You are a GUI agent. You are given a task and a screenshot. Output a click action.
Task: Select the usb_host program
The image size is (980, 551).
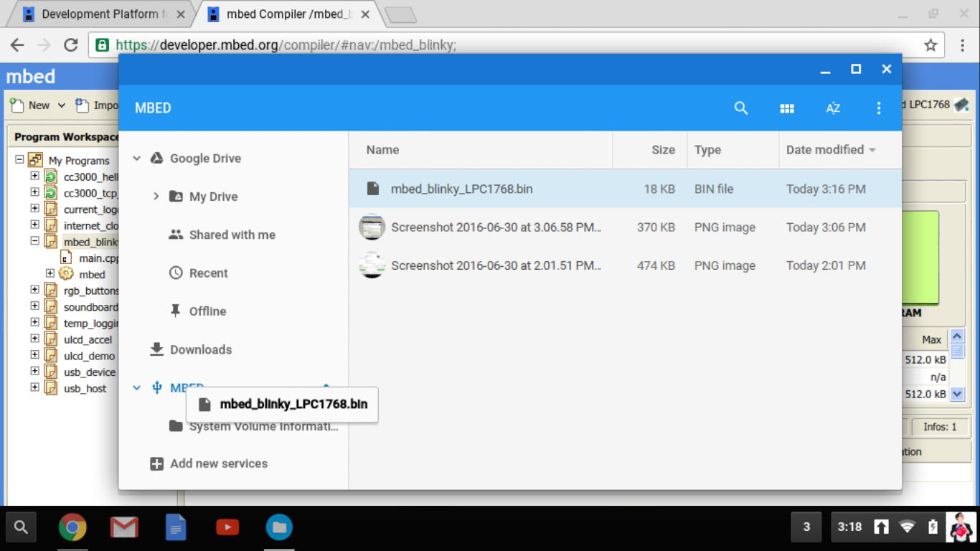[x=85, y=388]
